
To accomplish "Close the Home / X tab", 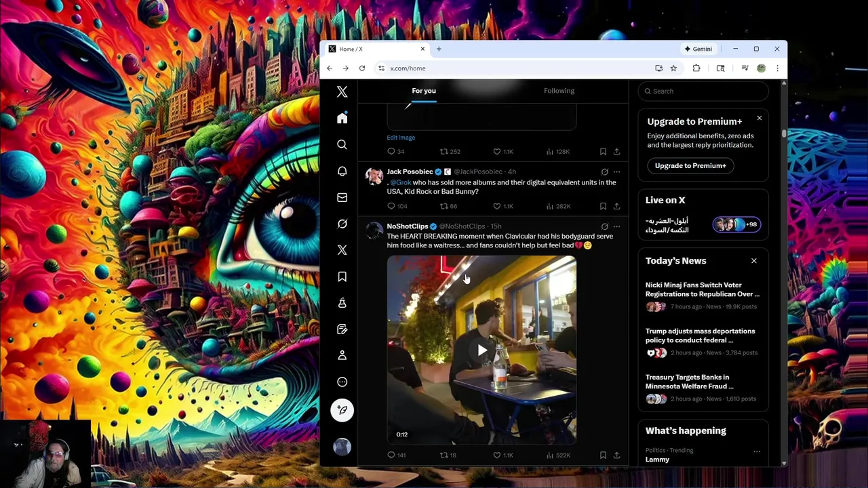I will pos(422,49).
